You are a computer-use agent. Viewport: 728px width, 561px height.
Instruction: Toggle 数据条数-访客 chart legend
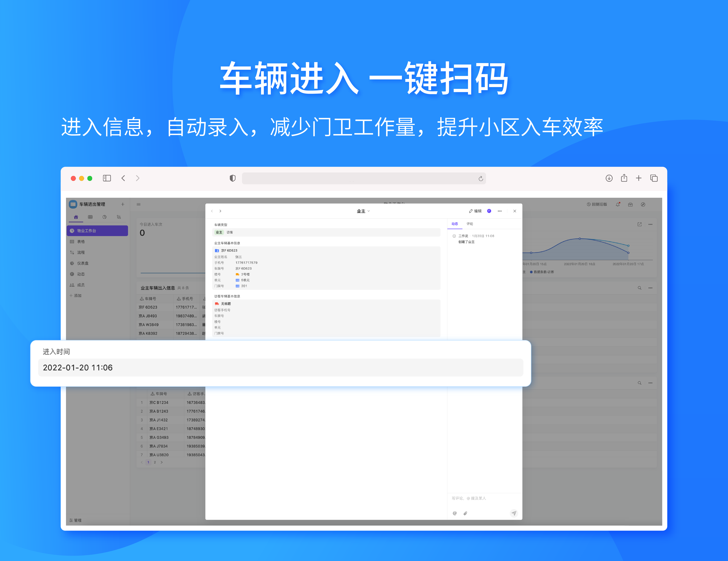pos(542,272)
